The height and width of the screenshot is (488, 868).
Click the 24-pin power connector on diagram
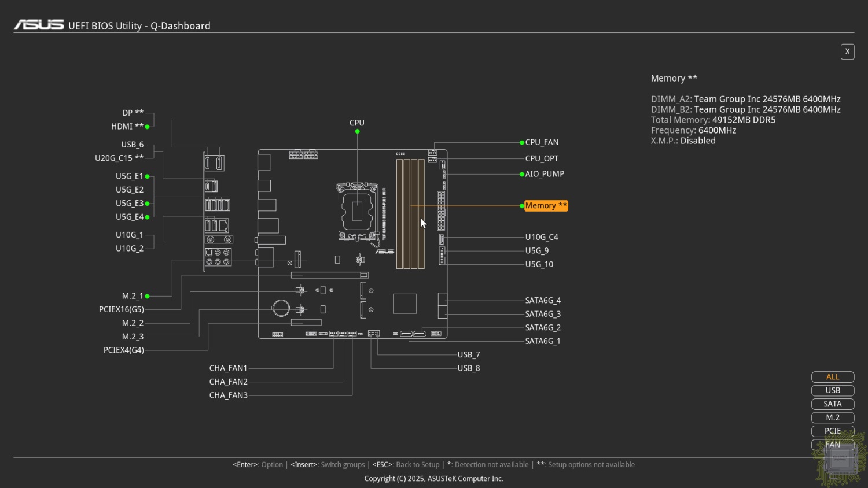click(442, 211)
